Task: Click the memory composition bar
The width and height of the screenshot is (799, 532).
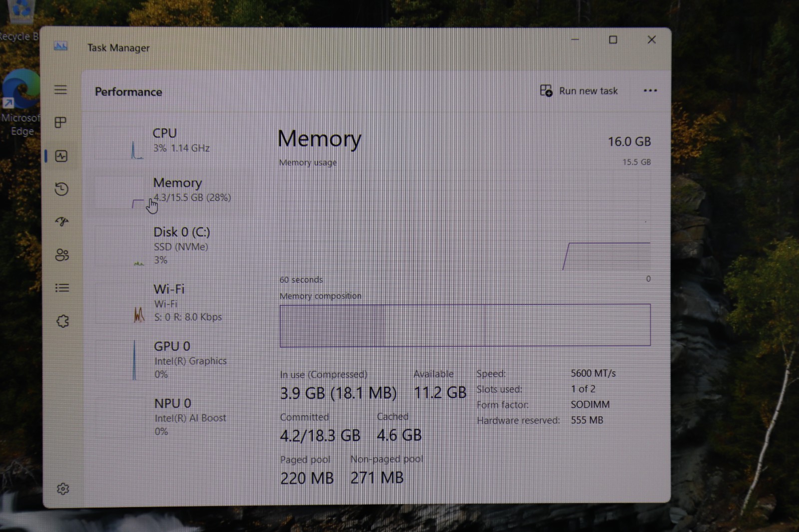Action: tap(465, 325)
